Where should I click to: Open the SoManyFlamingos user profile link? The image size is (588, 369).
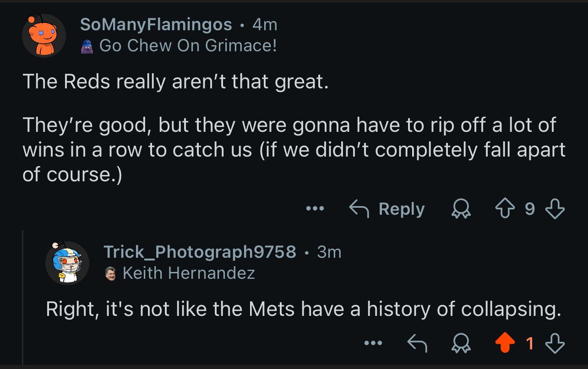pos(156,25)
